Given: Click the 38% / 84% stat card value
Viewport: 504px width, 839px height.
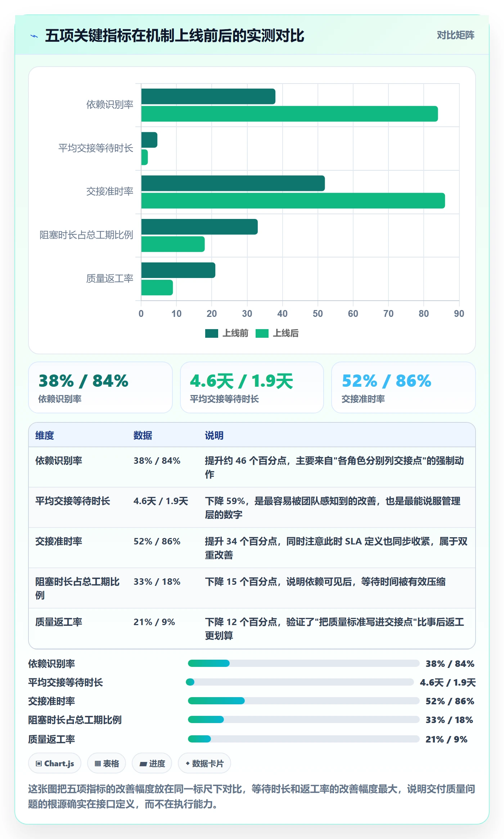Looking at the screenshot, I should (83, 381).
